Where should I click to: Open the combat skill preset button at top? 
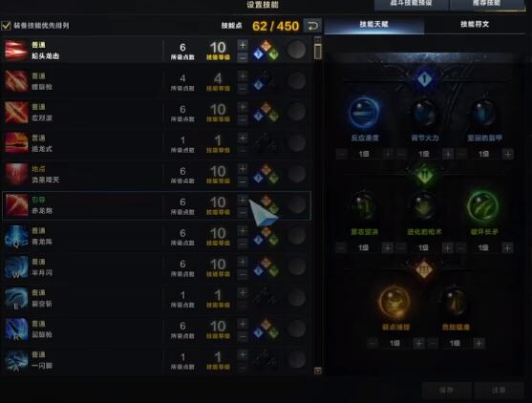coord(412,4)
